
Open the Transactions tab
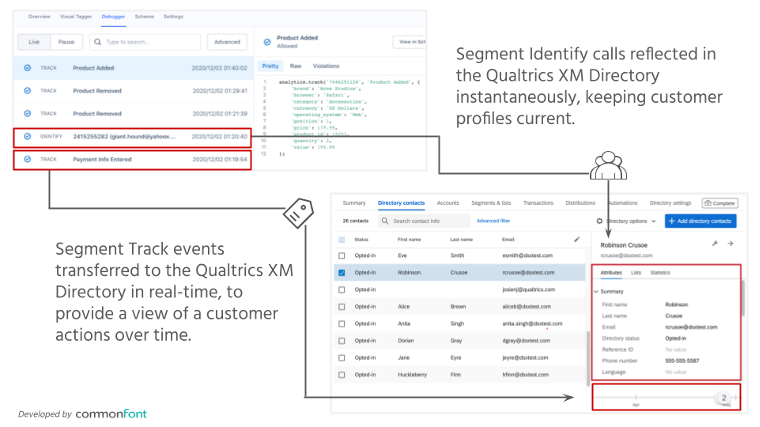[538, 203]
